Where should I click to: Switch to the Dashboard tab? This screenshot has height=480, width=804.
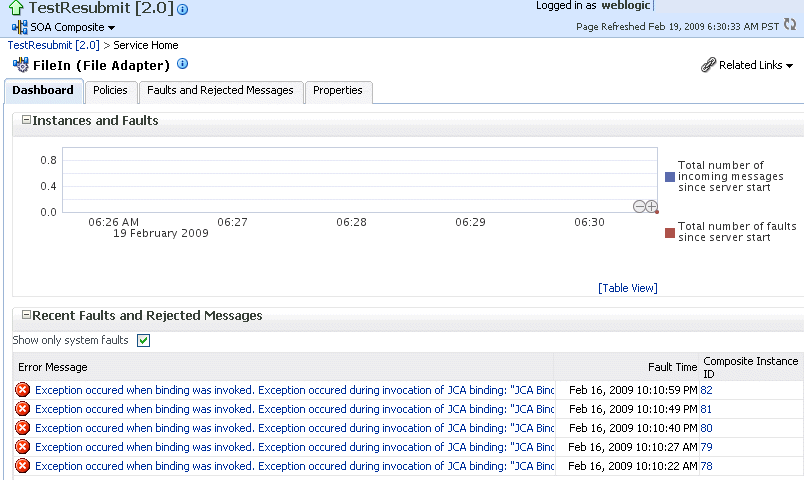43,90
